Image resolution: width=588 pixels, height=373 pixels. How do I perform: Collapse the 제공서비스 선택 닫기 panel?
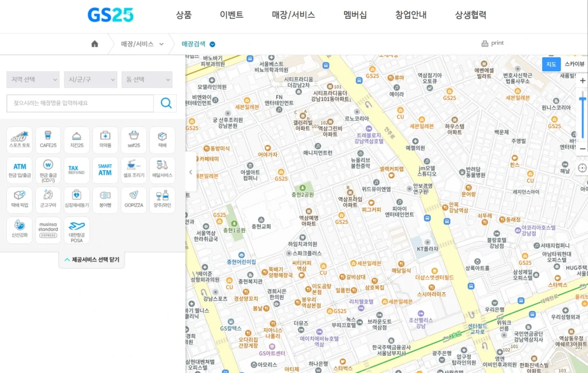pos(91,260)
